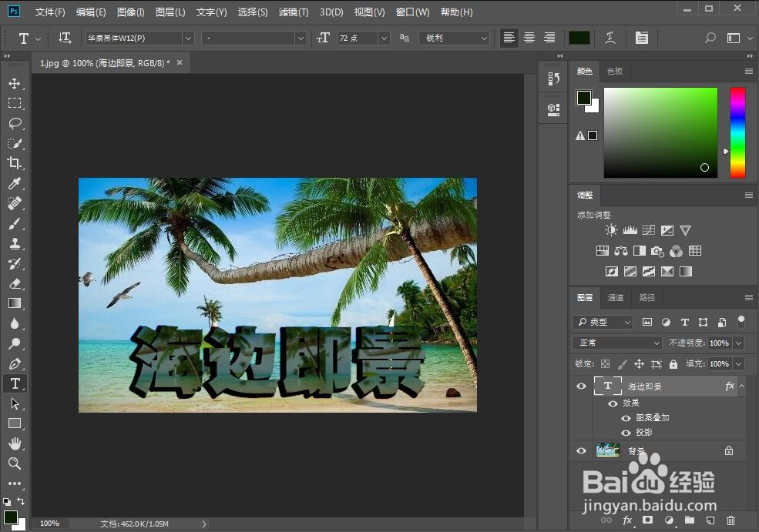Viewport: 759px width, 532px height.
Task: Add a Color Balance adjustment
Action: pyautogui.click(x=620, y=250)
